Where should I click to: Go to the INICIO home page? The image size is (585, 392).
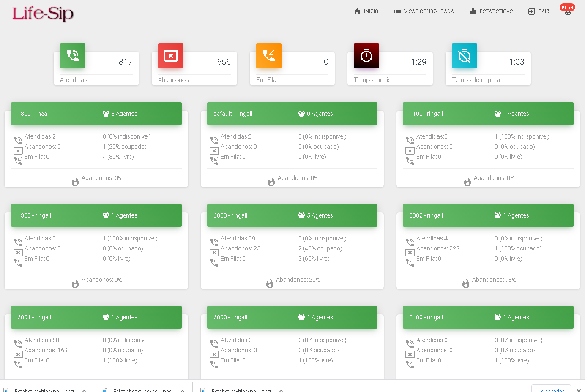coord(366,11)
